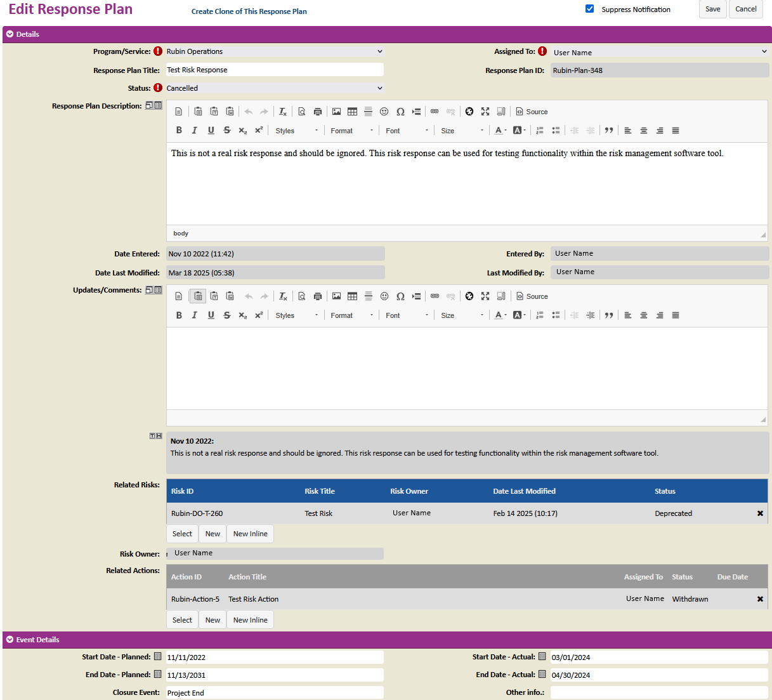Remove the Rubin-Action-5 related action

coord(760,598)
